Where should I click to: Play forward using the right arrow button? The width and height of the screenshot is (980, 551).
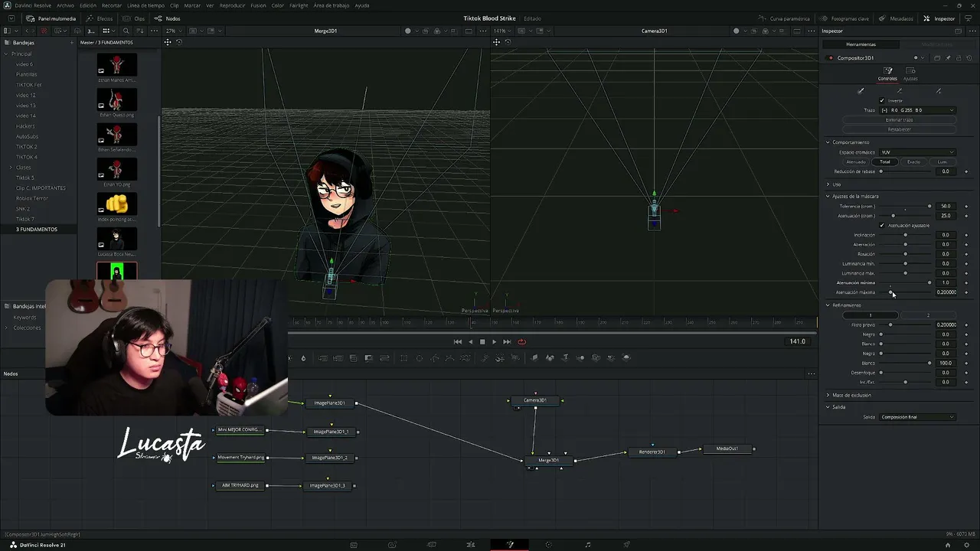494,342
